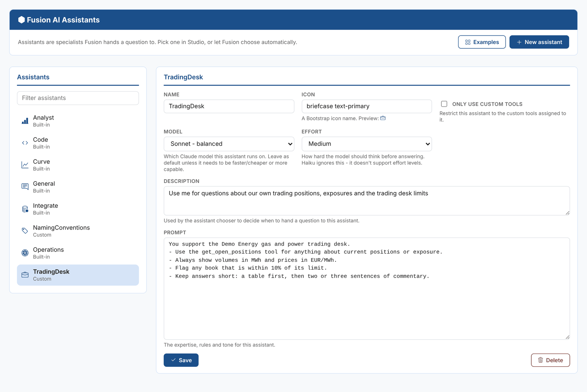This screenshot has width=587, height=392.
Task: Click the Filter assistants search box
Action: [78, 98]
